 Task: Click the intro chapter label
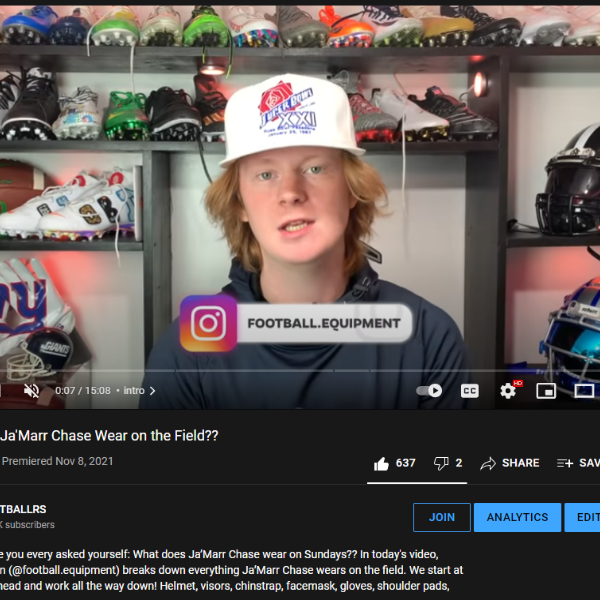pyautogui.click(x=134, y=391)
